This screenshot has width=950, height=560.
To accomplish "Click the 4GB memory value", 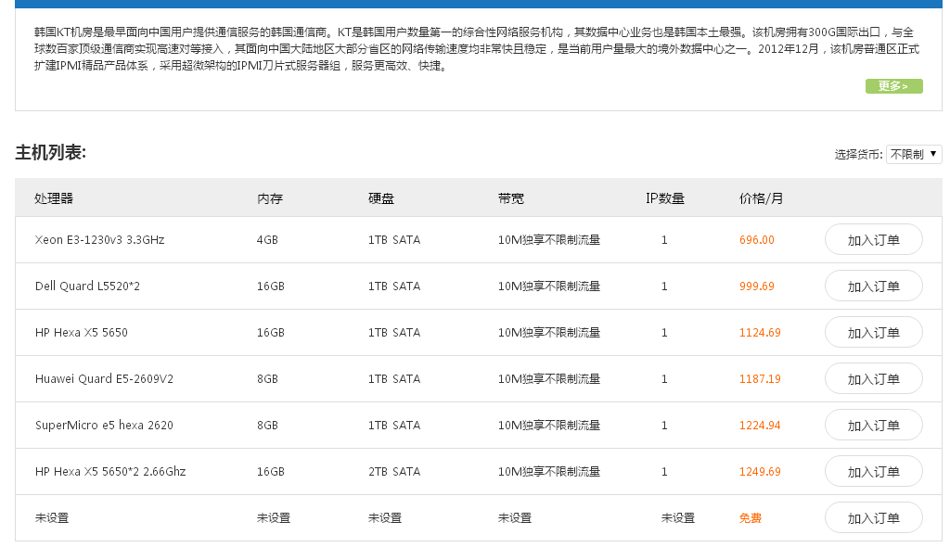I will point(267,240).
